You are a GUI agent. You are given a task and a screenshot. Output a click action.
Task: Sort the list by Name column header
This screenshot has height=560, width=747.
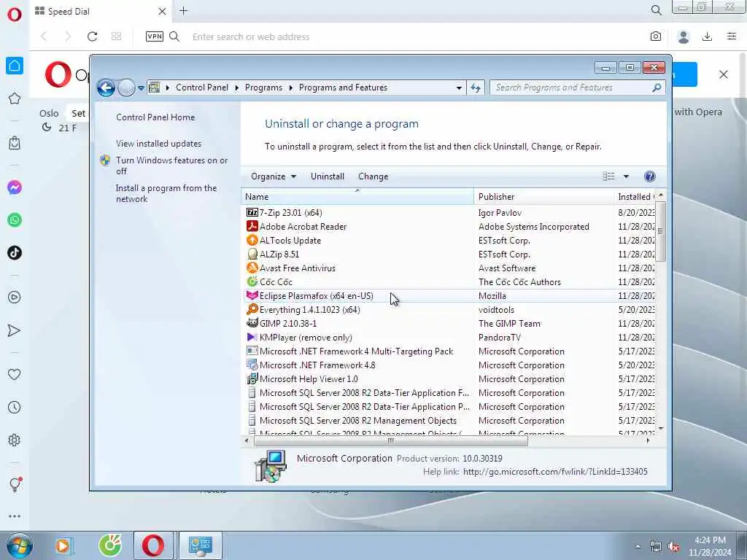point(357,197)
